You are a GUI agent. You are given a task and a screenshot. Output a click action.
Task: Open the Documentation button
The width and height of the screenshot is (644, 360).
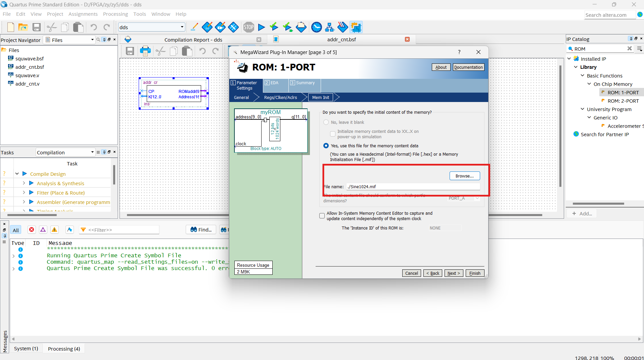468,67
